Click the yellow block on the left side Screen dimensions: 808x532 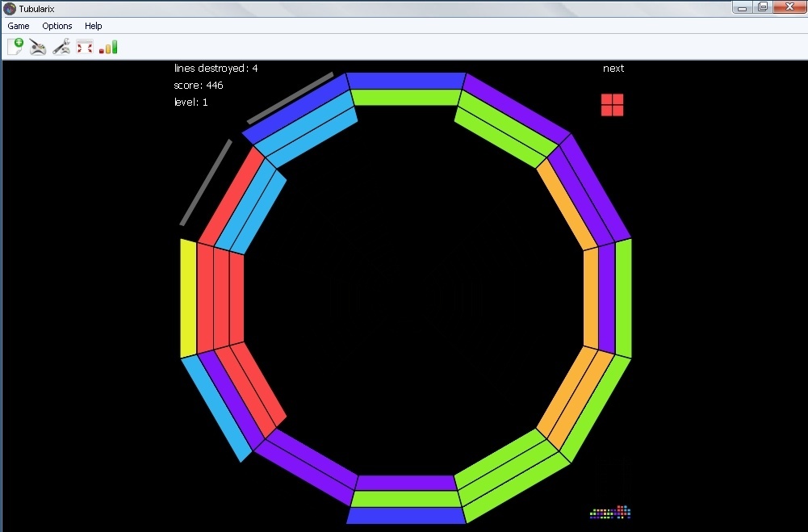coord(189,298)
